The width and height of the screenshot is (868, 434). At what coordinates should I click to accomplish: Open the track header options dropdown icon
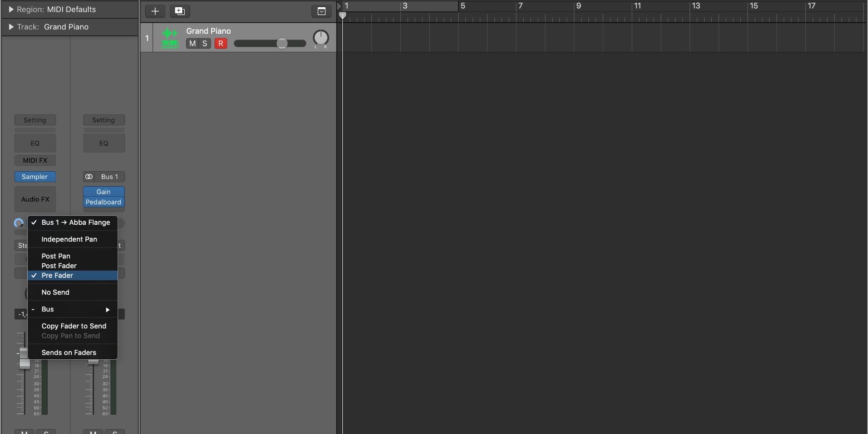click(x=321, y=11)
